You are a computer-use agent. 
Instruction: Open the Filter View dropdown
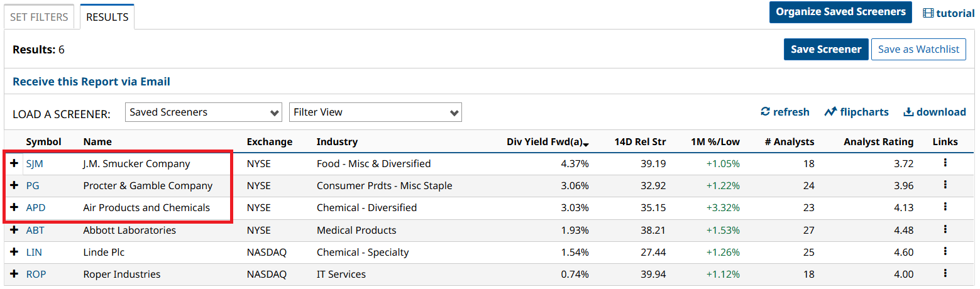pyautogui.click(x=375, y=112)
